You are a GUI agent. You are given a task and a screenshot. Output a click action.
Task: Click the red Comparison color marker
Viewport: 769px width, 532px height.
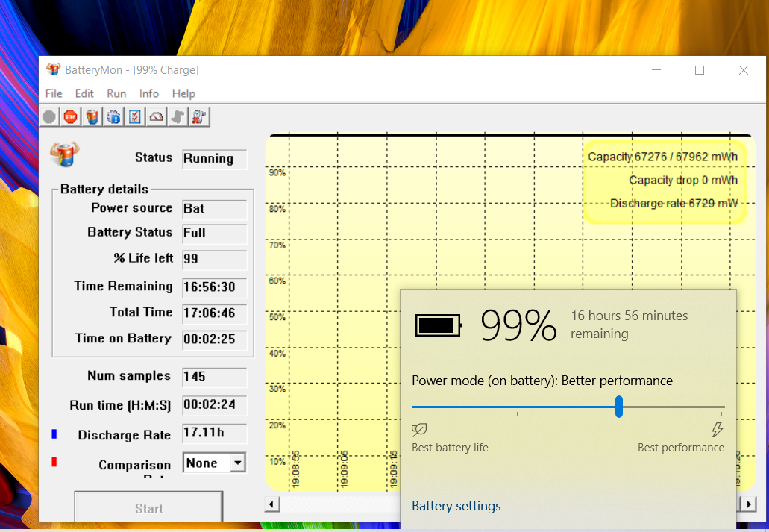pos(54,463)
